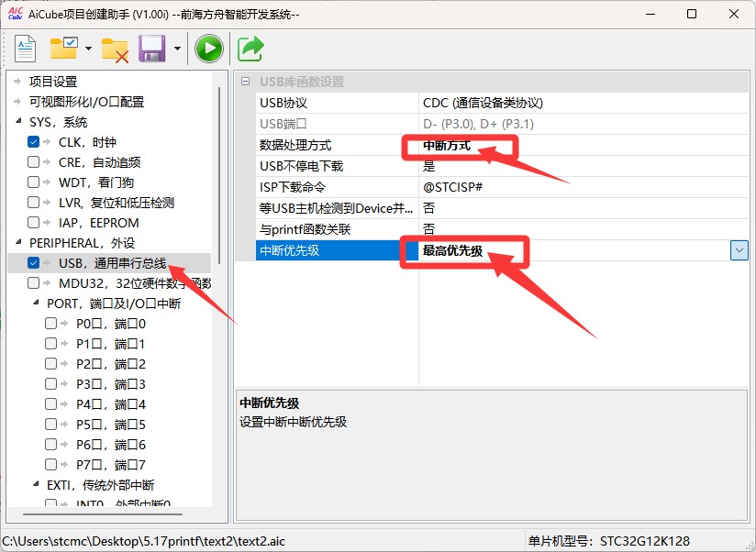Uncheck the USB 通用串行总线 checkbox
Viewport: 756px width, 552px height.
[x=33, y=262]
